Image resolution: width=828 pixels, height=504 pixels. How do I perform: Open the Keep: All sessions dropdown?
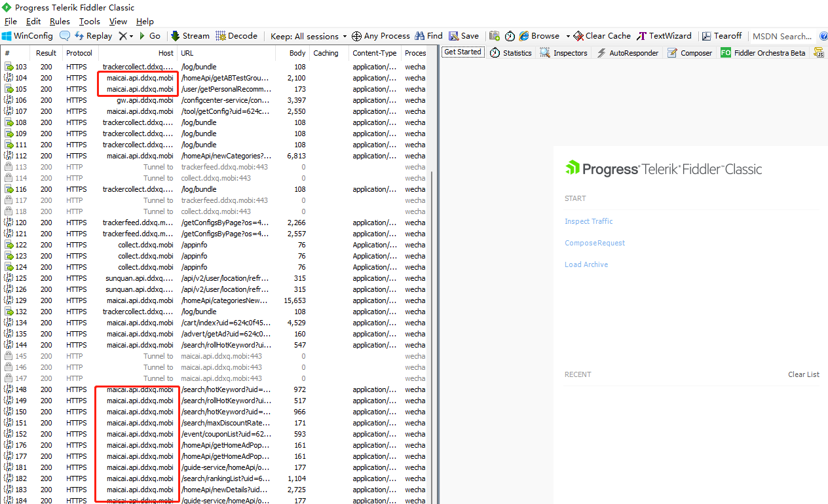[309, 36]
